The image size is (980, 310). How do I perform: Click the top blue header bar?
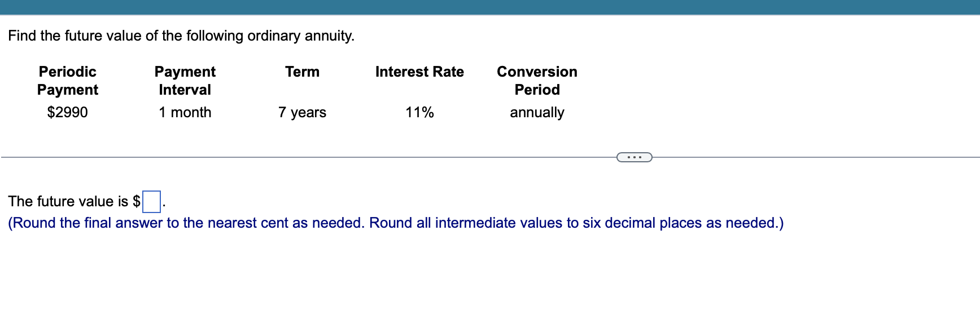tap(490, 7)
